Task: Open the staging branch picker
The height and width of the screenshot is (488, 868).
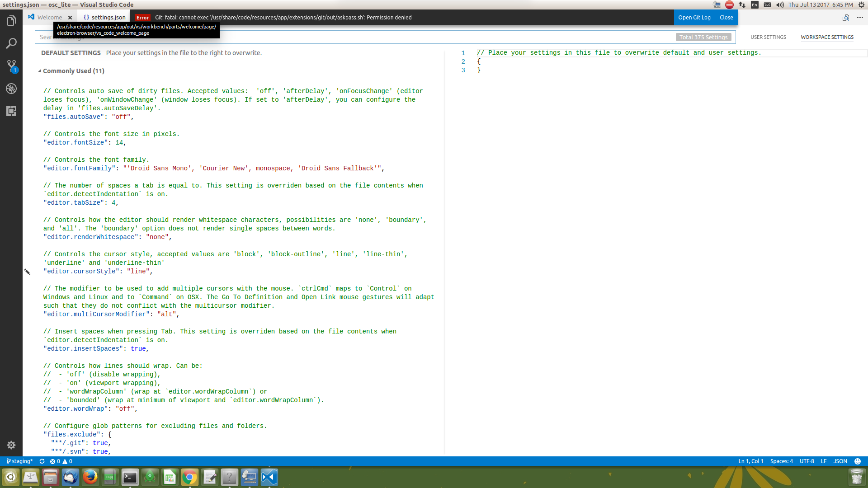Action: tap(20, 461)
